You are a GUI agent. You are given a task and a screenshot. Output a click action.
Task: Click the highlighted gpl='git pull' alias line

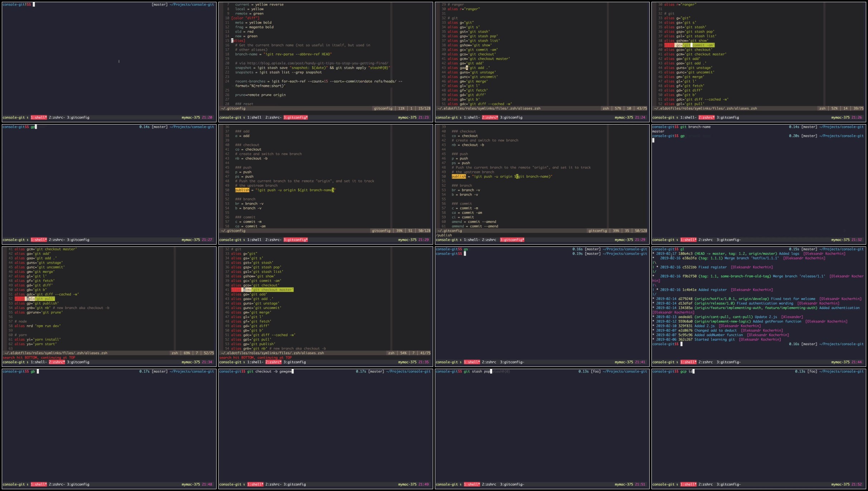(40, 299)
